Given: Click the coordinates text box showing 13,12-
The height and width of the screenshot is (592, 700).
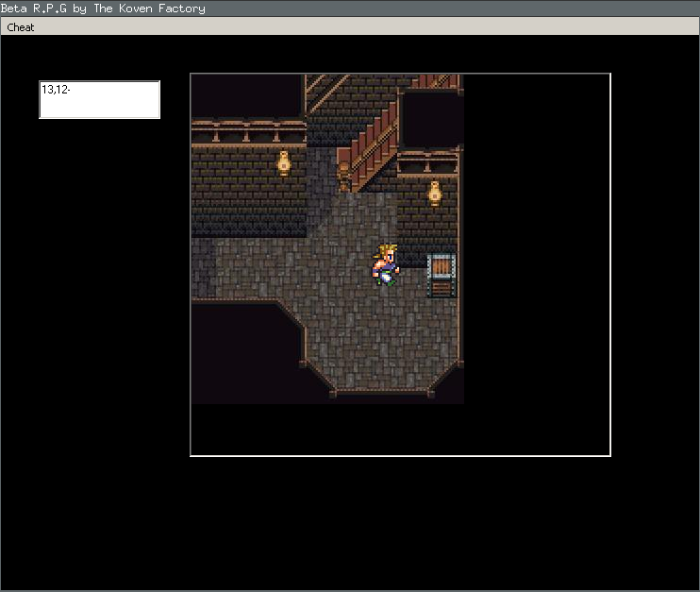Looking at the screenshot, I should [100, 100].
